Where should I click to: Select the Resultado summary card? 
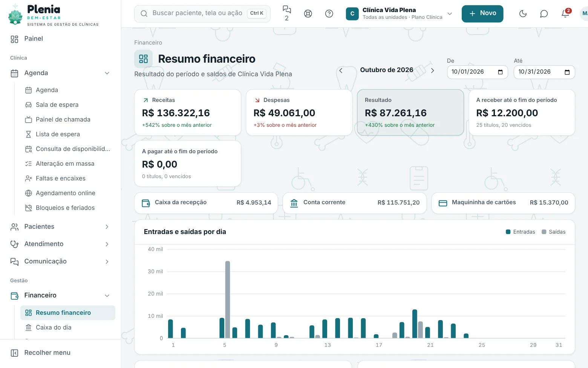tap(410, 112)
